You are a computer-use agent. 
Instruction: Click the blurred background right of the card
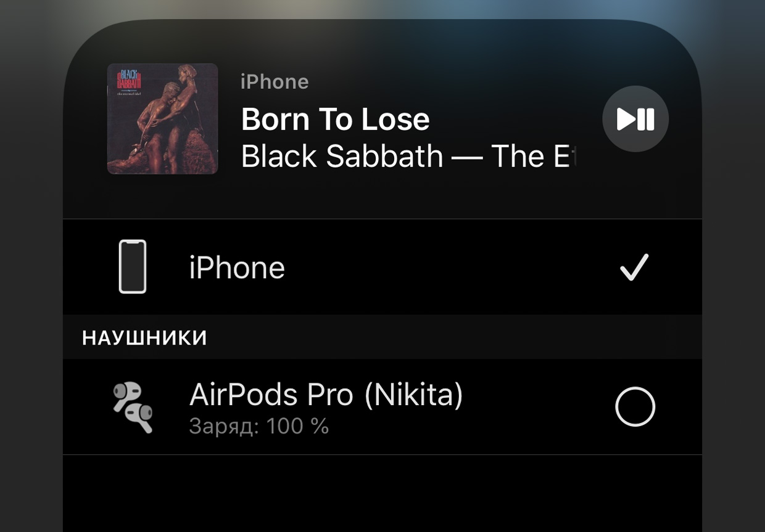pyautogui.click(x=734, y=277)
